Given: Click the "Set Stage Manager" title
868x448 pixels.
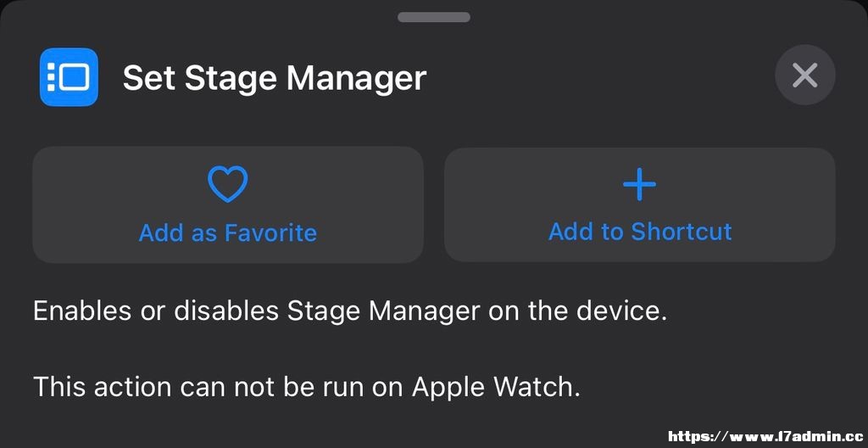Looking at the screenshot, I should point(275,77).
